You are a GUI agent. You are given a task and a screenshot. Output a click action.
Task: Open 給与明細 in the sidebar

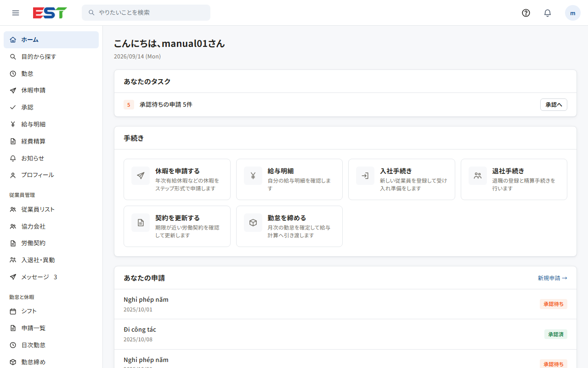[51, 124]
